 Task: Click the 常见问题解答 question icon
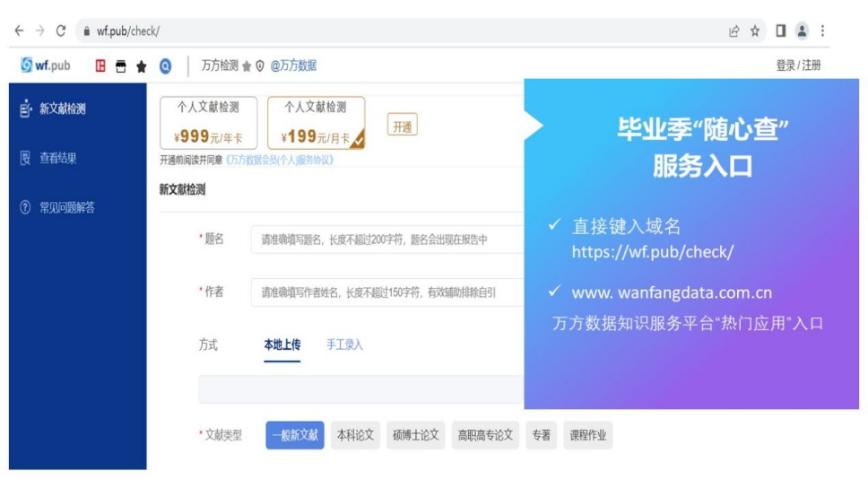25,207
